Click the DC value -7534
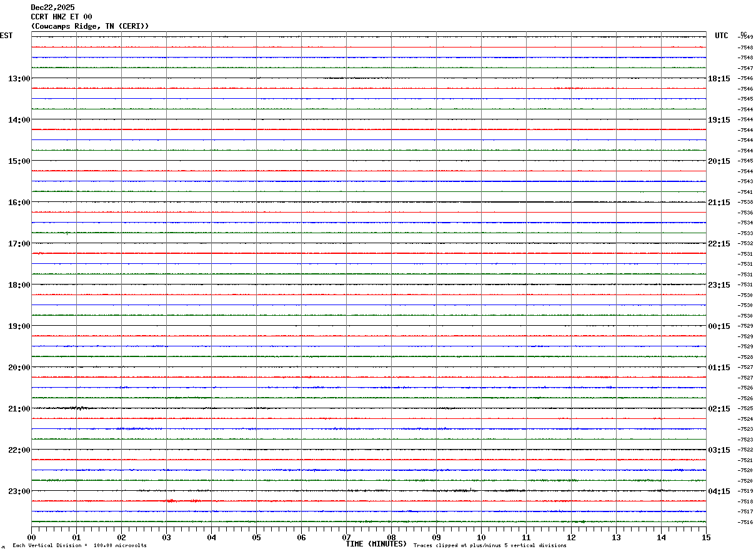 745,223
